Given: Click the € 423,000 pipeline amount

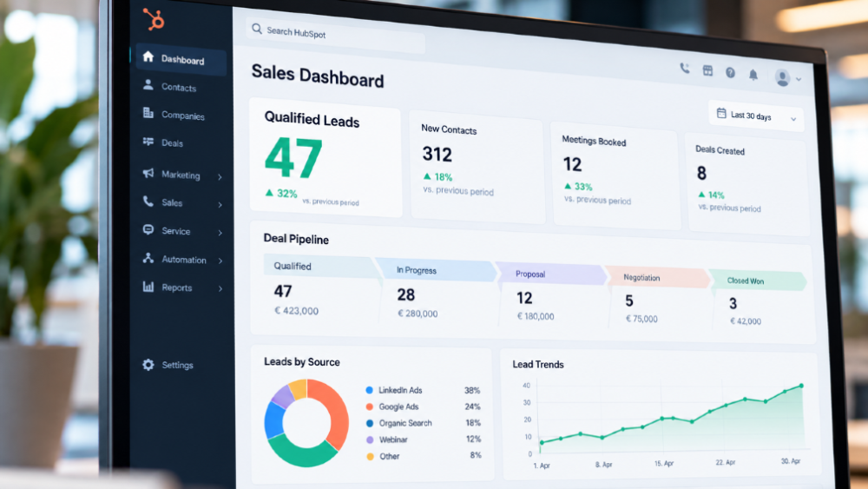Looking at the screenshot, I should pos(296,311).
